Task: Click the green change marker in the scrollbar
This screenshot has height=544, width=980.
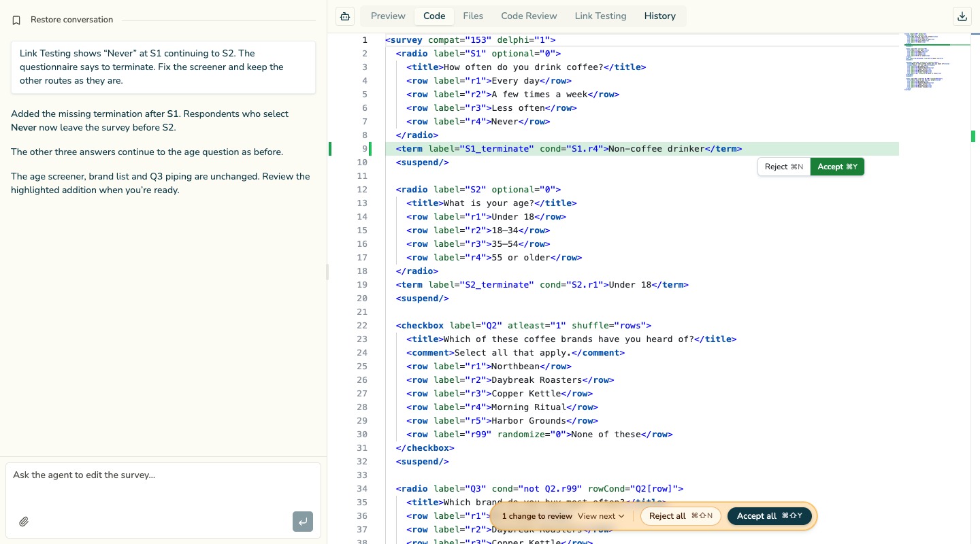Action: (973, 136)
